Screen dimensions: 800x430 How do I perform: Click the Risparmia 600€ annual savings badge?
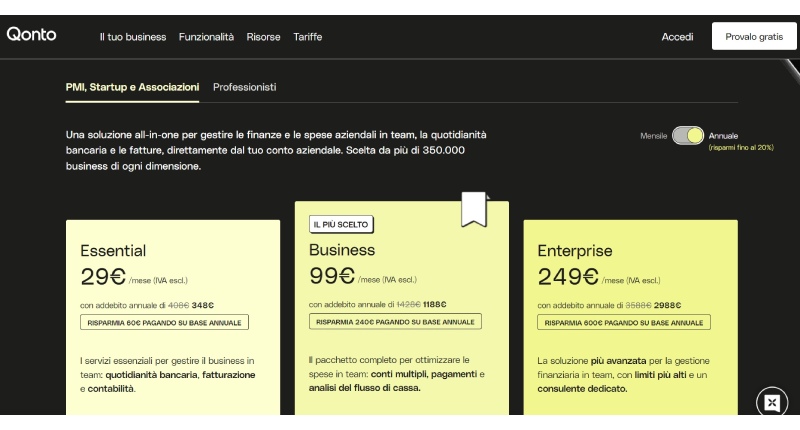(624, 323)
